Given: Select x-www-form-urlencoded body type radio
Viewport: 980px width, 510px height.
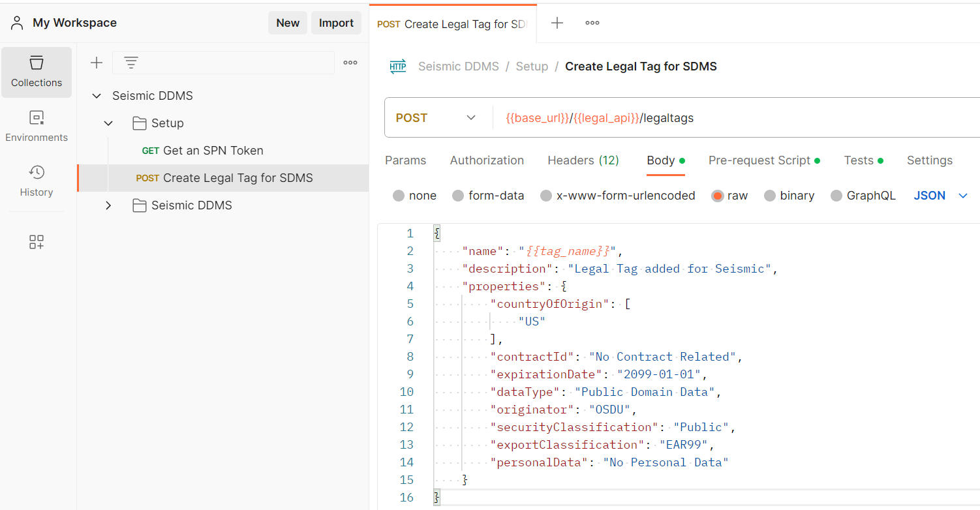Looking at the screenshot, I should point(546,196).
